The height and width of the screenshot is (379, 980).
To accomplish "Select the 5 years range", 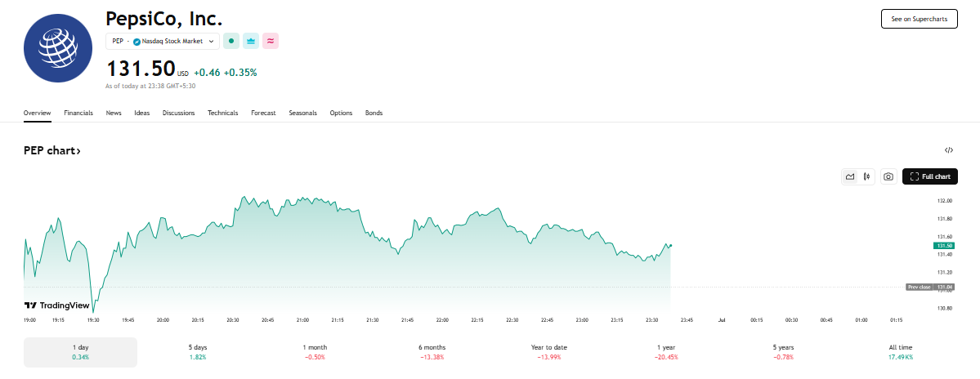I will [x=785, y=352].
